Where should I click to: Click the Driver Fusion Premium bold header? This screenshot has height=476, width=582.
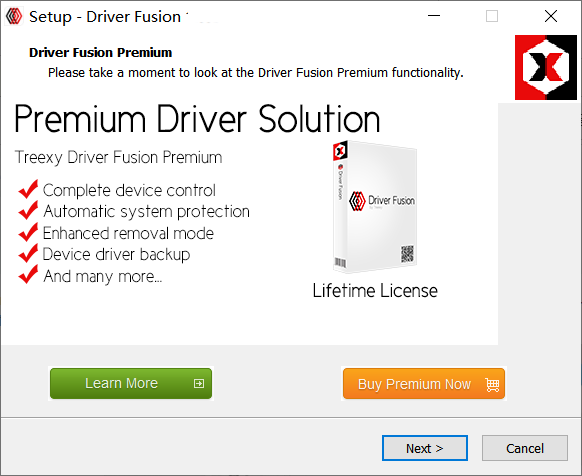coord(101,53)
